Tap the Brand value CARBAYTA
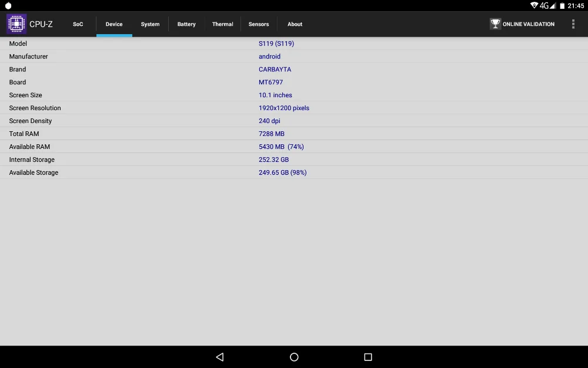This screenshot has width=588, height=368. (x=275, y=69)
